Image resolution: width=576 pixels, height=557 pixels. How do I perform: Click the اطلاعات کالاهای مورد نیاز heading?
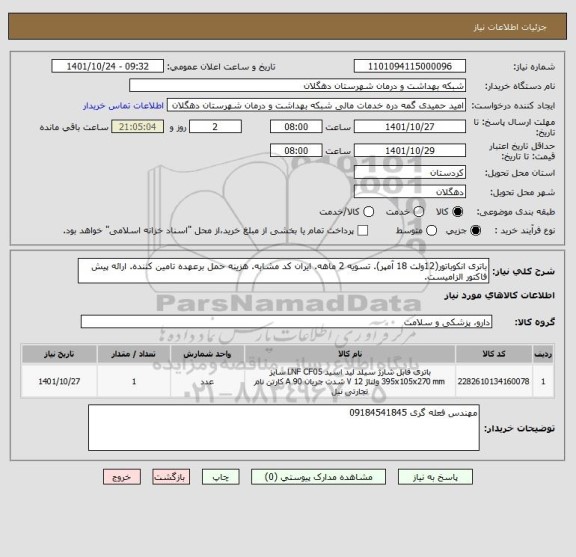[x=500, y=296]
